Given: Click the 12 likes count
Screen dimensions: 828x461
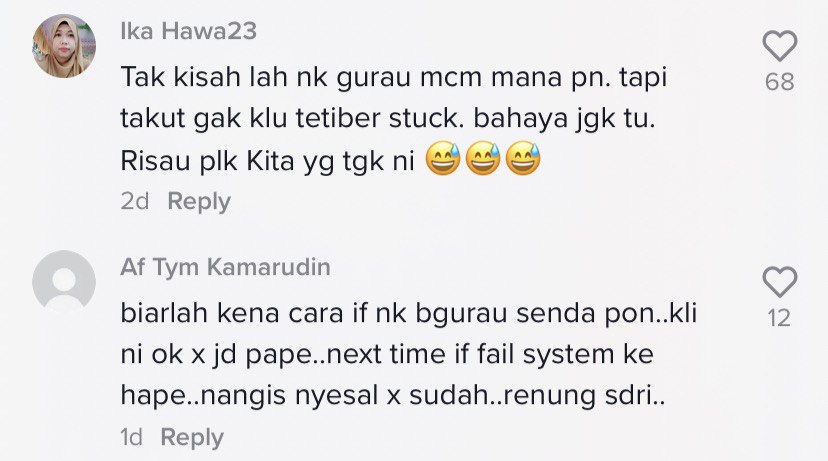Looking at the screenshot, I should click(x=779, y=318).
